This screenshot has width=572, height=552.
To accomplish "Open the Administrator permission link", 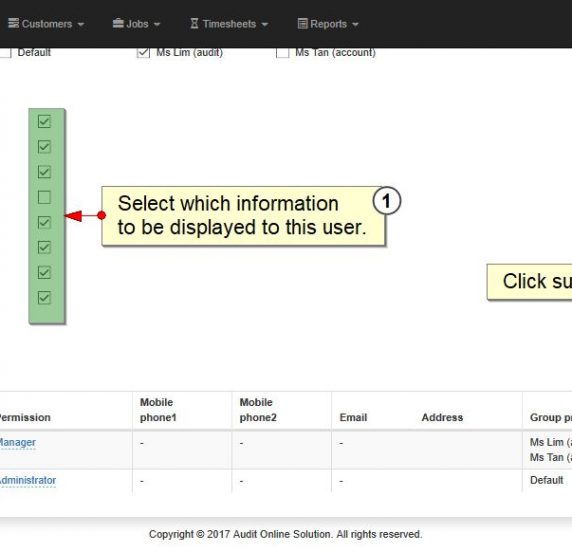I will 28,480.
